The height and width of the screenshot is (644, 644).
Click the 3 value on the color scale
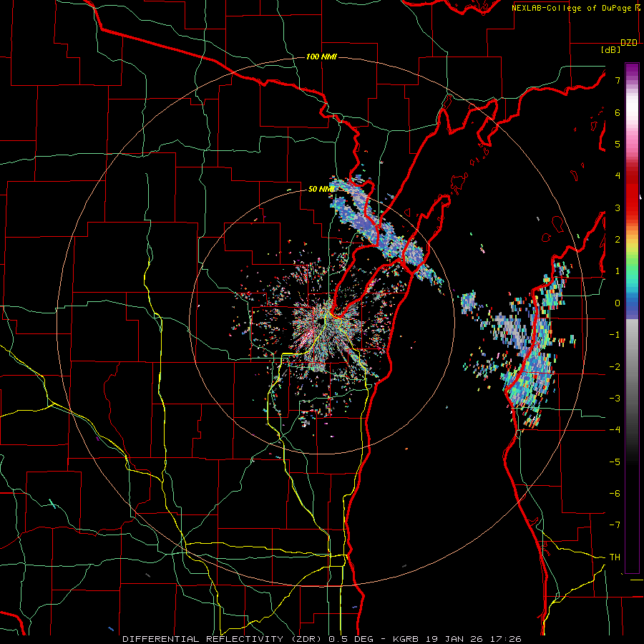(x=618, y=208)
